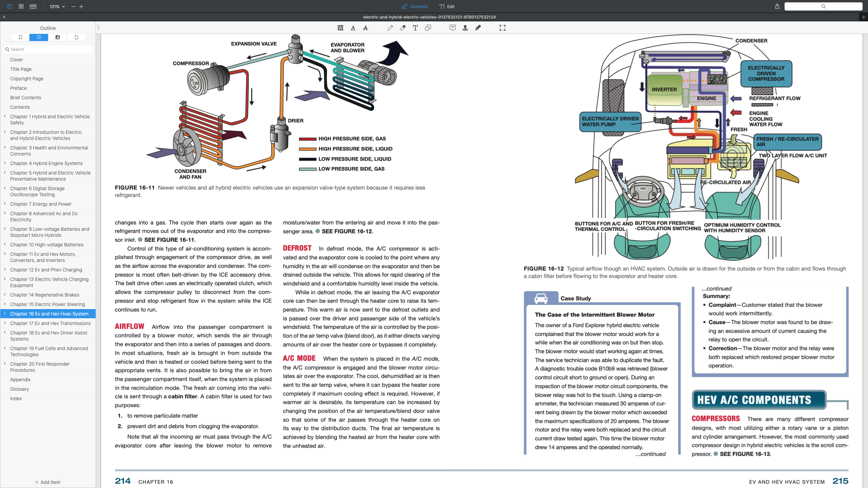Click Add Item in the outline
868x488 pixels.
coord(47,482)
